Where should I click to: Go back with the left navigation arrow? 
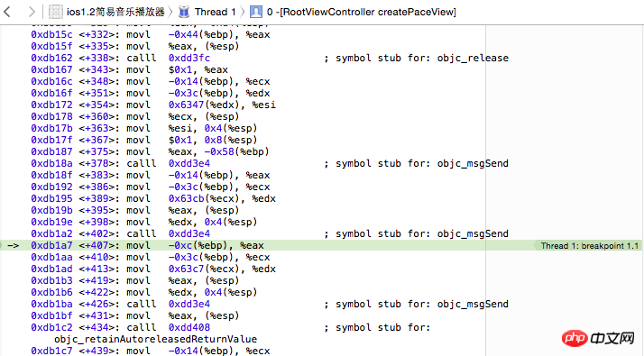[7, 12]
